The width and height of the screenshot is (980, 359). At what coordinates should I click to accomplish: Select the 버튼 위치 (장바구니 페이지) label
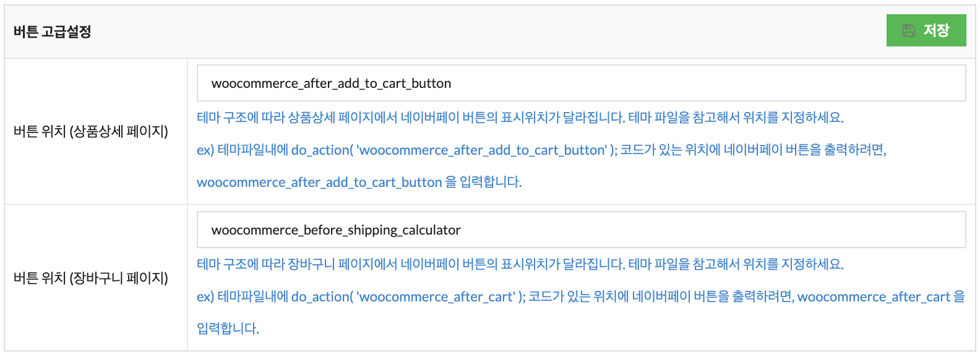[x=91, y=278]
